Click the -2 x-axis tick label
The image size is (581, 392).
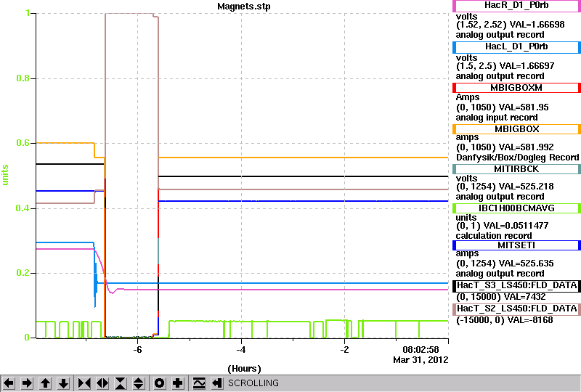tap(344, 350)
